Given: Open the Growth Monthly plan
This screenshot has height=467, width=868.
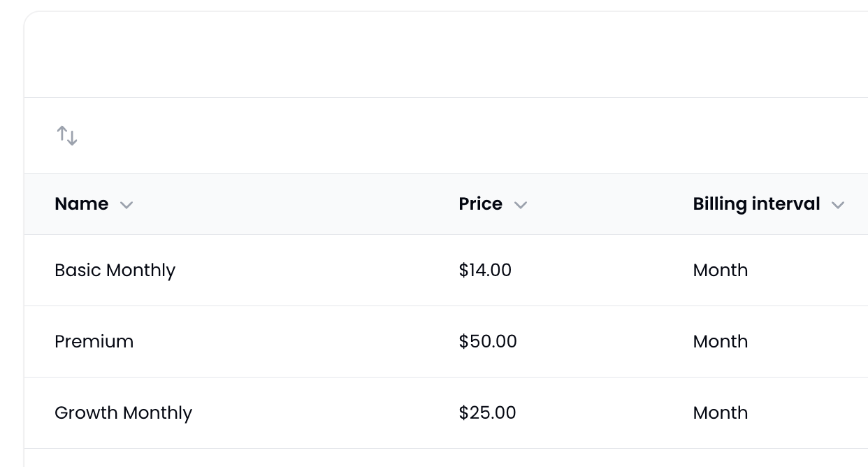Looking at the screenshot, I should pos(124,413).
